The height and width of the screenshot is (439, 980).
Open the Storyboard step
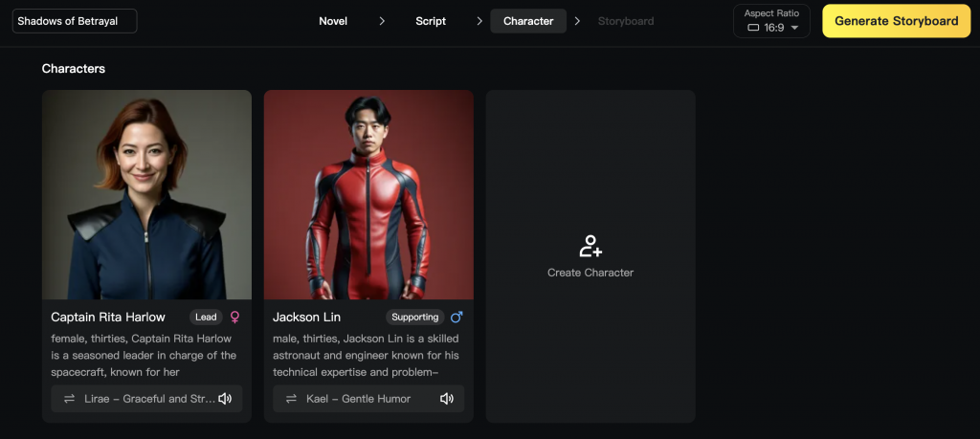pos(626,21)
